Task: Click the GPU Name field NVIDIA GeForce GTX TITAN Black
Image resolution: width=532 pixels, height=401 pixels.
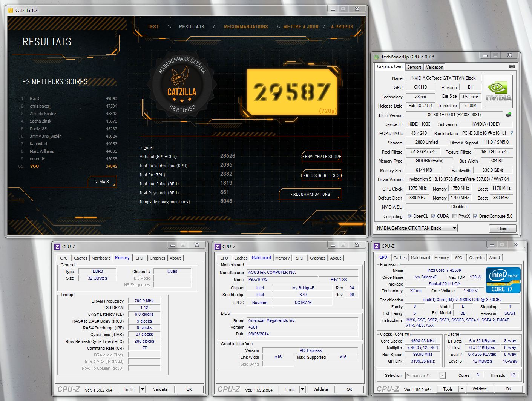Action: tap(443, 78)
